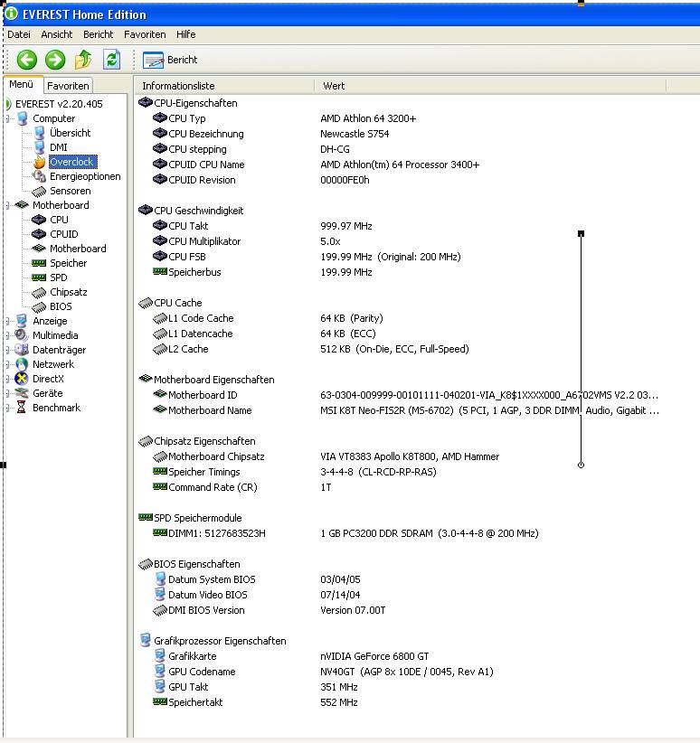Select the SPD icon in the tree
Viewport: 700px width, 743px height.
(39, 277)
